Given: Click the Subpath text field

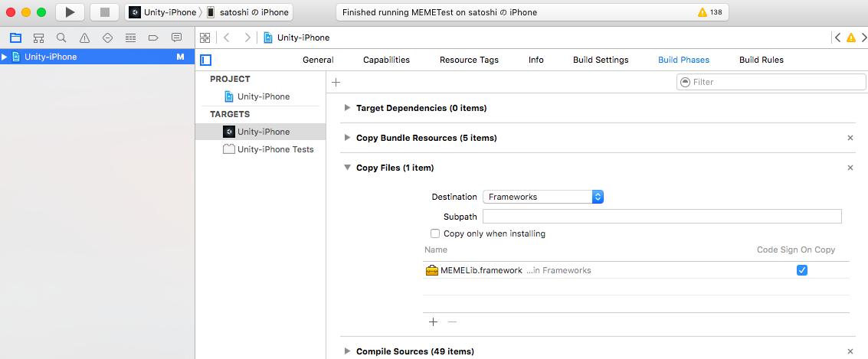Looking at the screenshot, I should pyautogui.click(x=662, y=217).
